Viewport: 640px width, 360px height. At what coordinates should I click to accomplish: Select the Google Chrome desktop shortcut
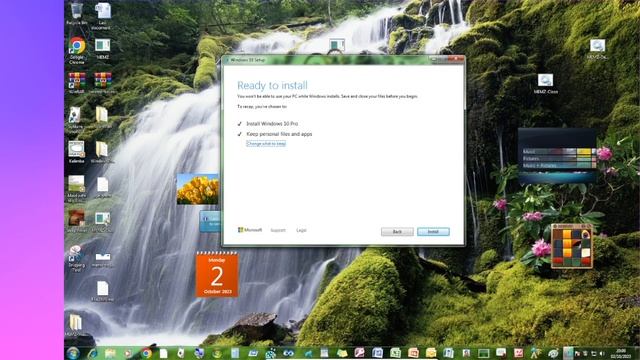coord(77,51)
